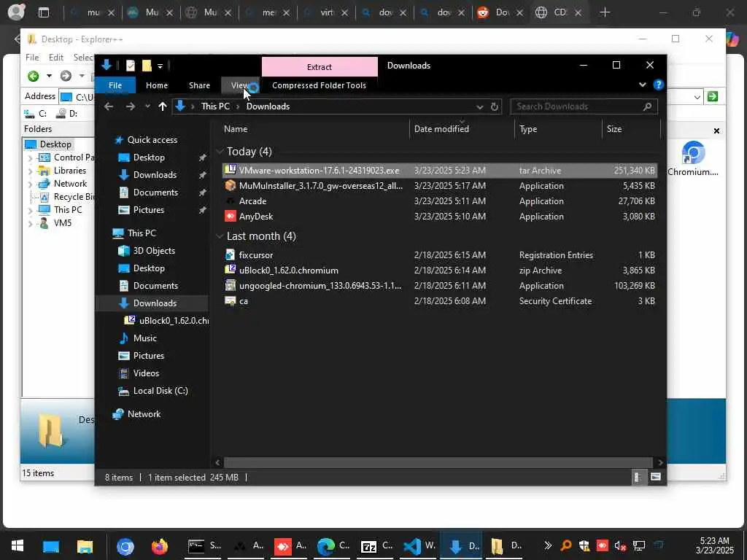Select the Extract contextual tab

(x=320, y=66)
